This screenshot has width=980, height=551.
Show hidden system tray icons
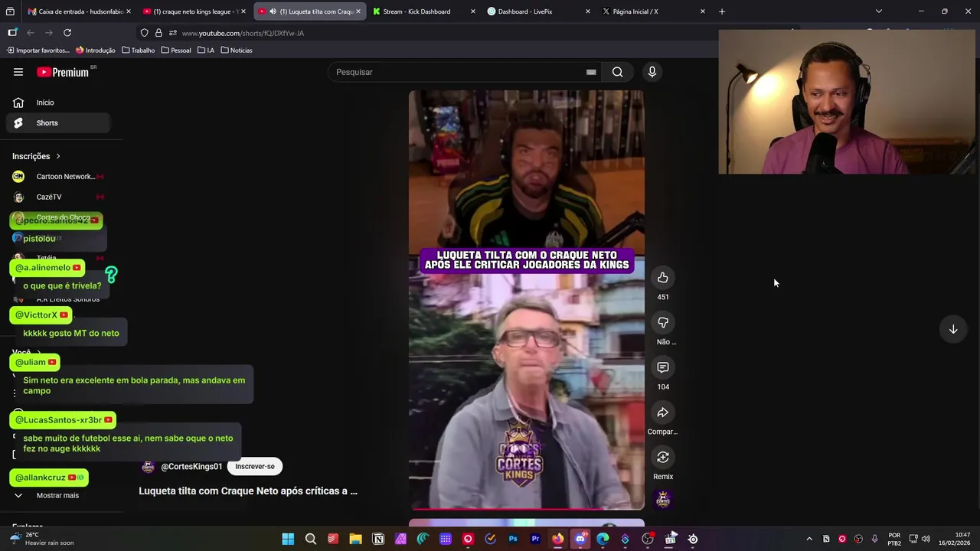tap(808, 540)
